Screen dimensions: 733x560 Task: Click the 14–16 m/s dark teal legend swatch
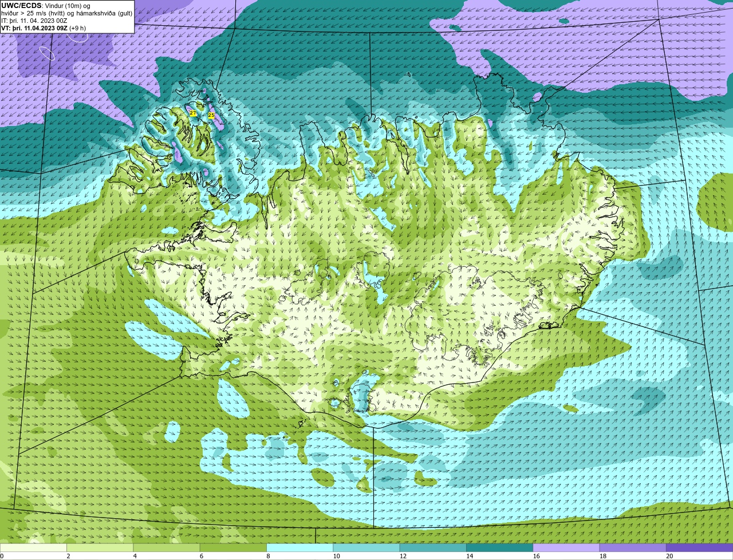[x=499, y=547]
